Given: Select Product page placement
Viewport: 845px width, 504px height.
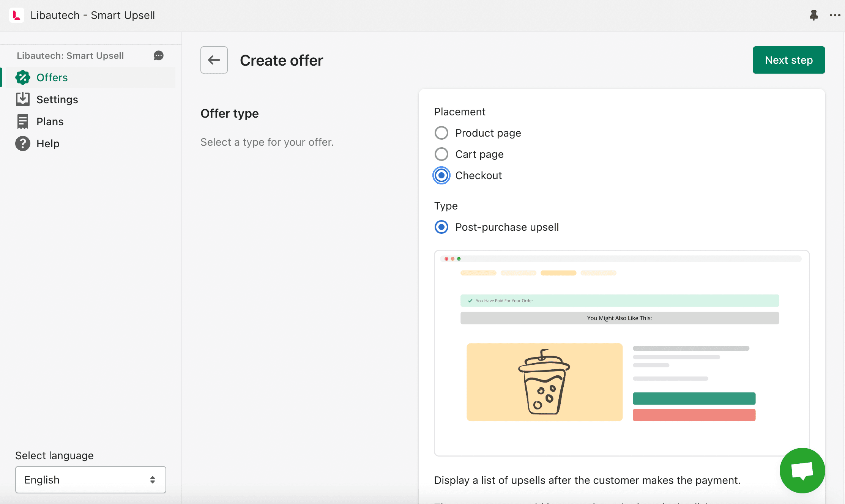Looking at the screenshot, I should click(x=441, y=133).
